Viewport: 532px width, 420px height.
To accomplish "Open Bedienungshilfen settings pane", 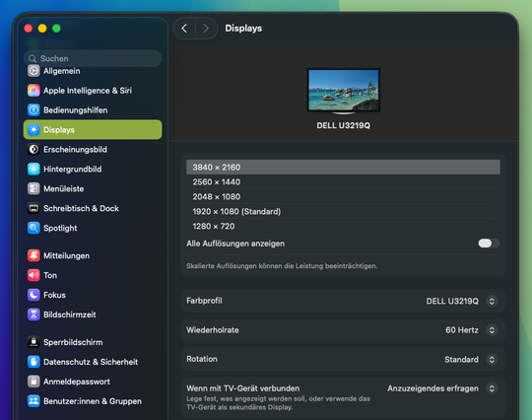I will (93, 110).
